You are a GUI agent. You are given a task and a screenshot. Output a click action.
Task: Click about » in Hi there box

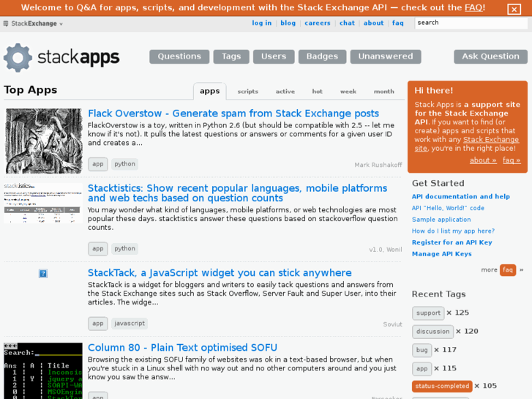pos(483,160)
